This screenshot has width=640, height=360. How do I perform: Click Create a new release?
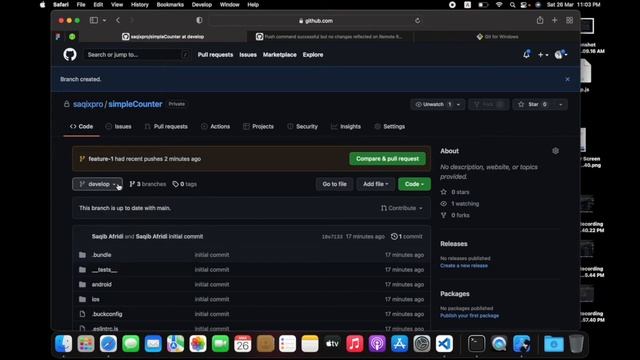(464, 266)
